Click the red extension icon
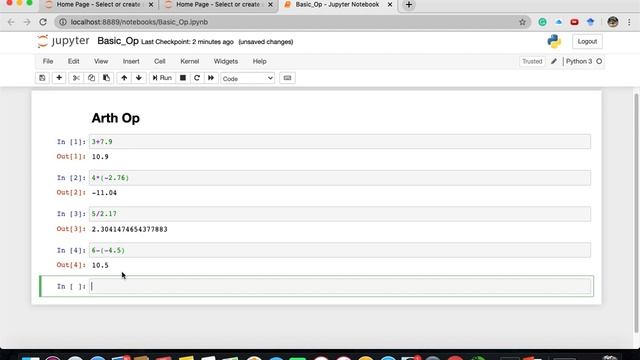Viewport: 640px width, 360px height. pos(574,22)
